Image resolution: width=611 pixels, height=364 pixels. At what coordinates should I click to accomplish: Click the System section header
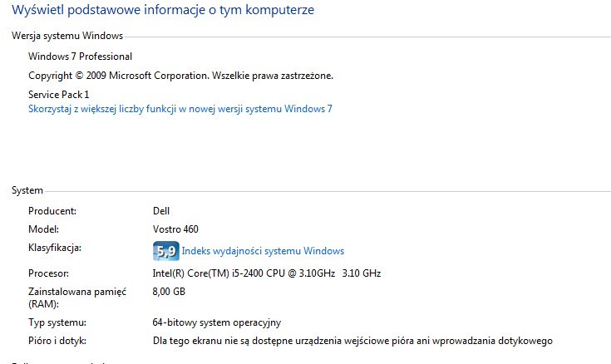coord(27,190)
